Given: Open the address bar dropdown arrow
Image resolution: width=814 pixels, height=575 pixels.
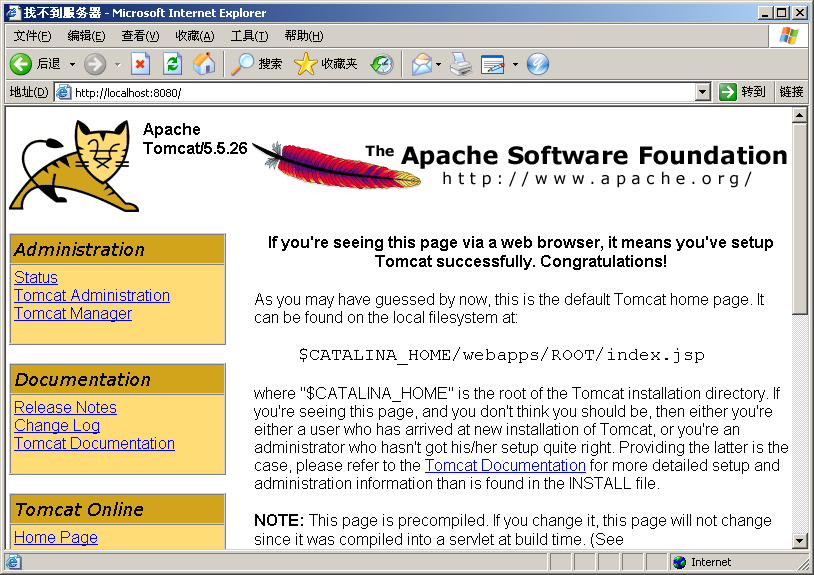Looking at the screenshot, I should 702,92.
